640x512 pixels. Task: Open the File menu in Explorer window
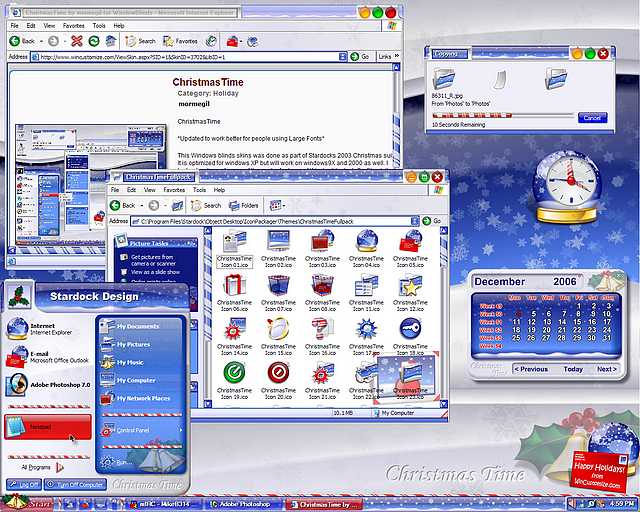(115, 190)
